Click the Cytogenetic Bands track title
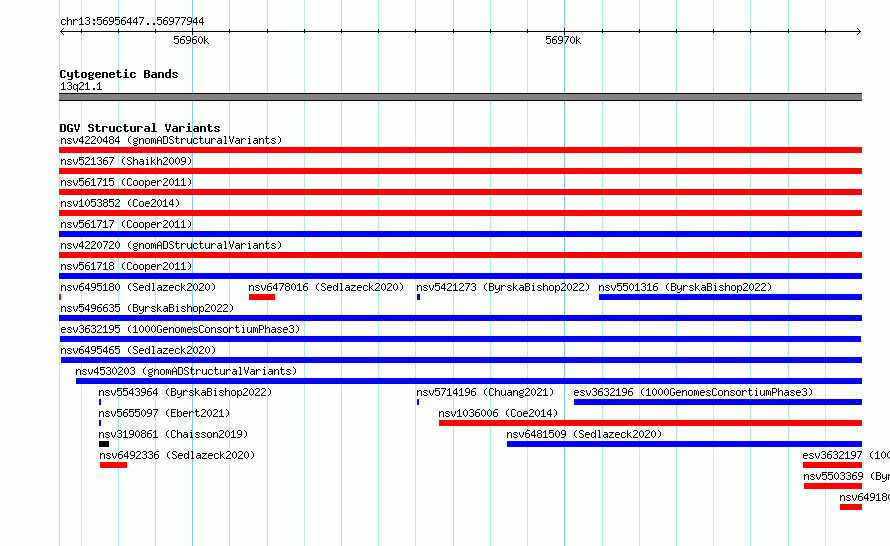 (119, 74)
